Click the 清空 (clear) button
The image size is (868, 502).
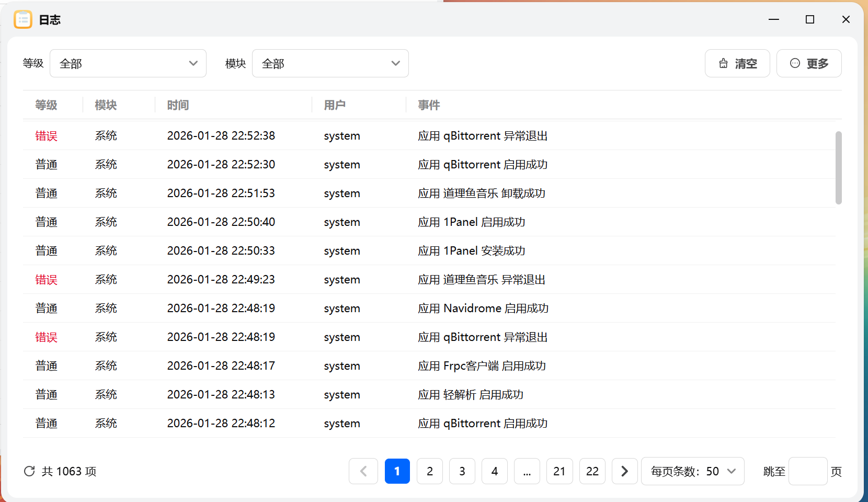[x=737, y=63]
